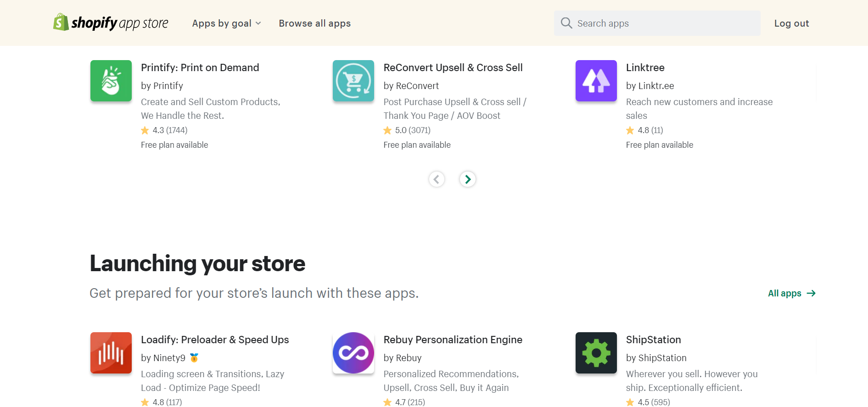Click 'Reach new customers and increase sales'
868x407 pixels.
coord(699,109)
